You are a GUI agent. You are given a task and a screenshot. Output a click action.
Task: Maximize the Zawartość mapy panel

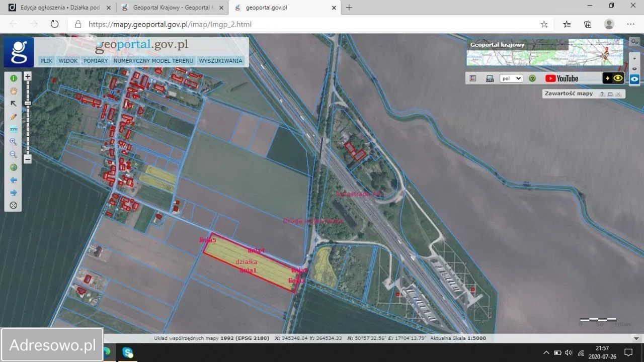click(x=610, y=94)
